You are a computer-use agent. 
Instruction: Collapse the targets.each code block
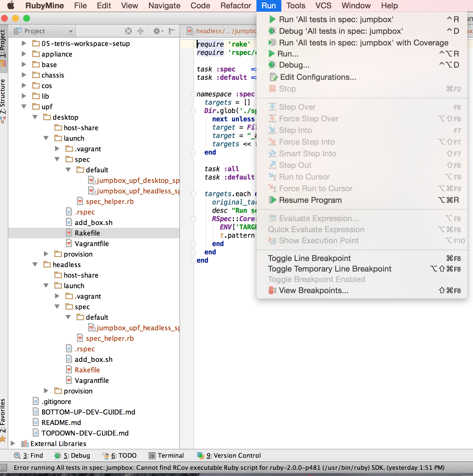[x=194, y=194]
